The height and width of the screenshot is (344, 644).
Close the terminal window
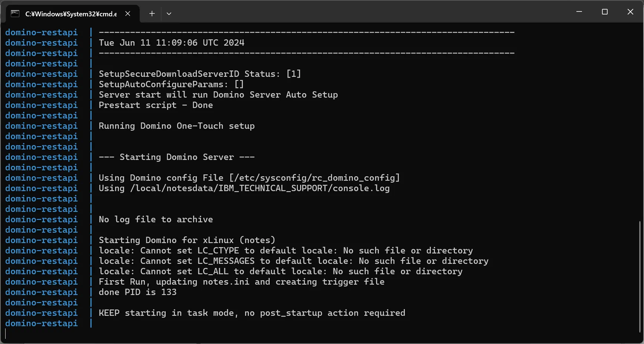[x=630, y=12]
